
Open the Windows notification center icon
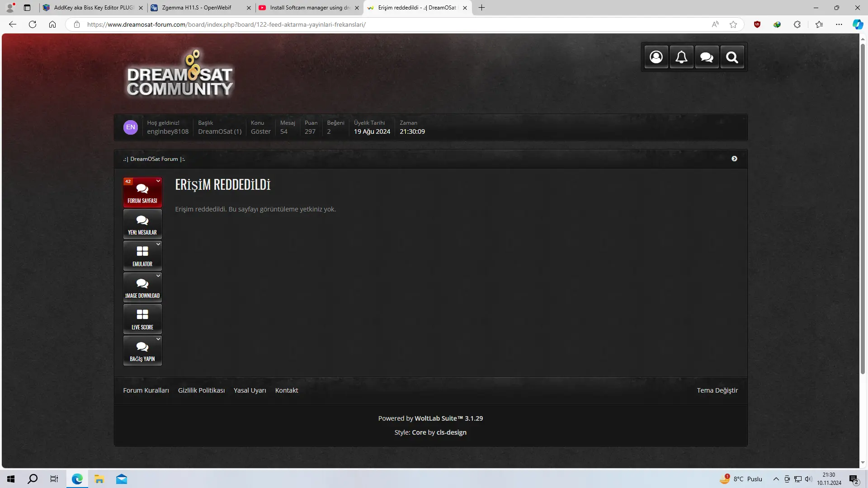click(x=854, y=479)
